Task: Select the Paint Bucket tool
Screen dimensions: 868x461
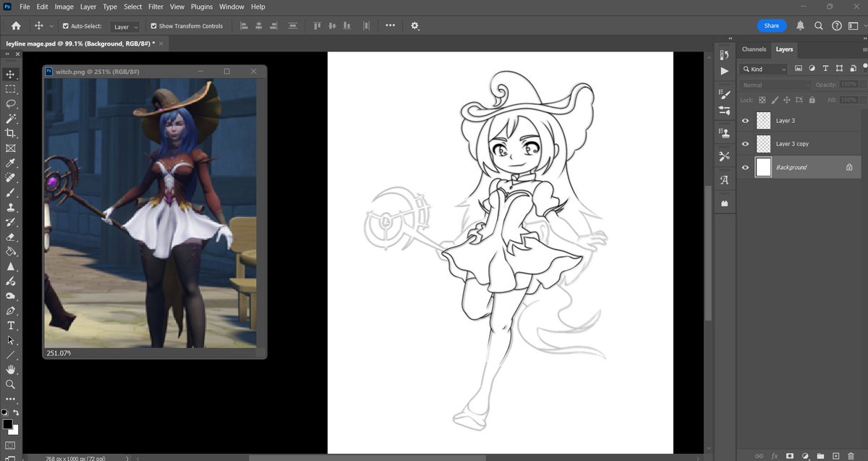Action: (x=10, y=252)
